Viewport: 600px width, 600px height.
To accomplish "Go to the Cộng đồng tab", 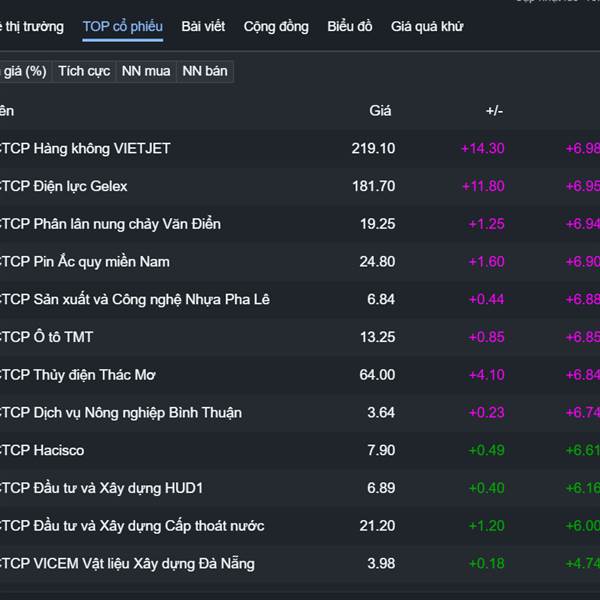I will tap(276, 27).
